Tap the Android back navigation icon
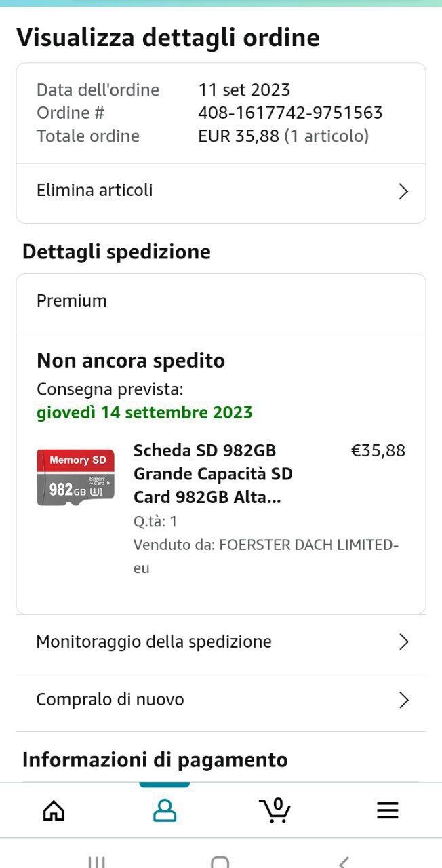Viewport: 442px width, 868px height. click(x=344, y=862)
